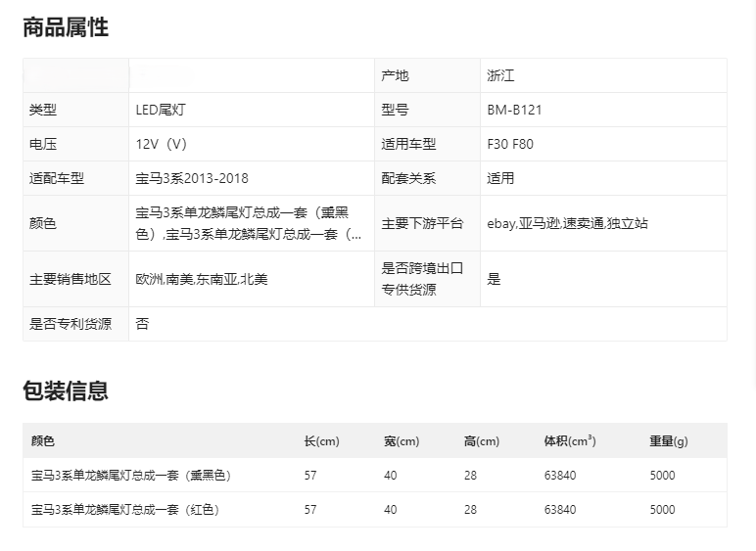The width and height of the screenshot is (756, 551).
Task: Click the 是否专利货源 label
Action: [70, 324]
